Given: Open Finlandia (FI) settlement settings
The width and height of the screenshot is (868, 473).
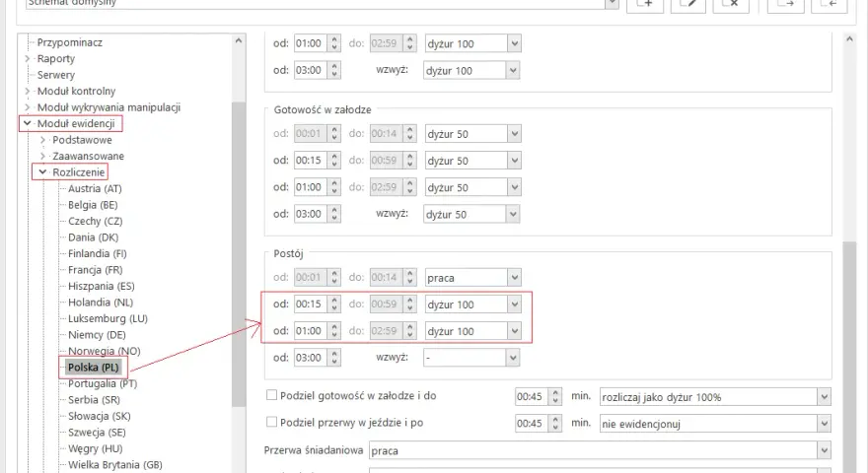Looking at the screenshot, I should pos(98,253).
